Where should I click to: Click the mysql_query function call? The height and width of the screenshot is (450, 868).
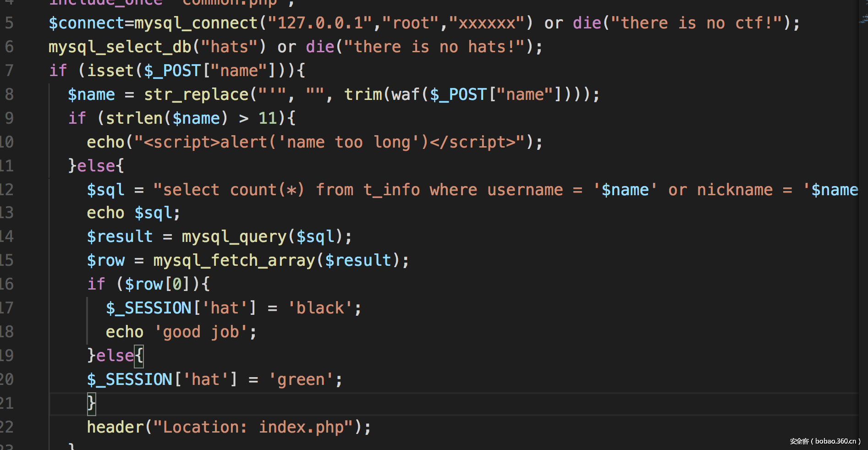(234, 237)
